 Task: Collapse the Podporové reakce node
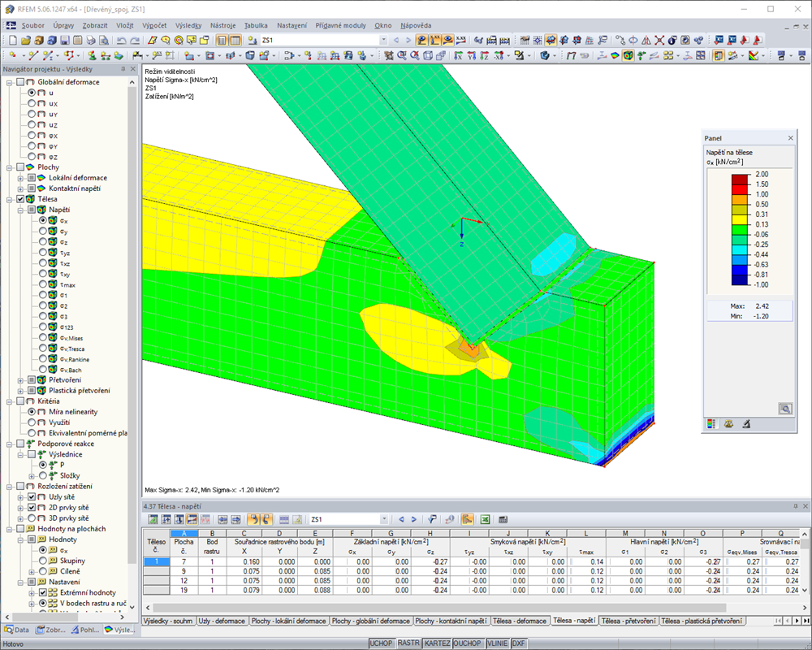[9, 444]
